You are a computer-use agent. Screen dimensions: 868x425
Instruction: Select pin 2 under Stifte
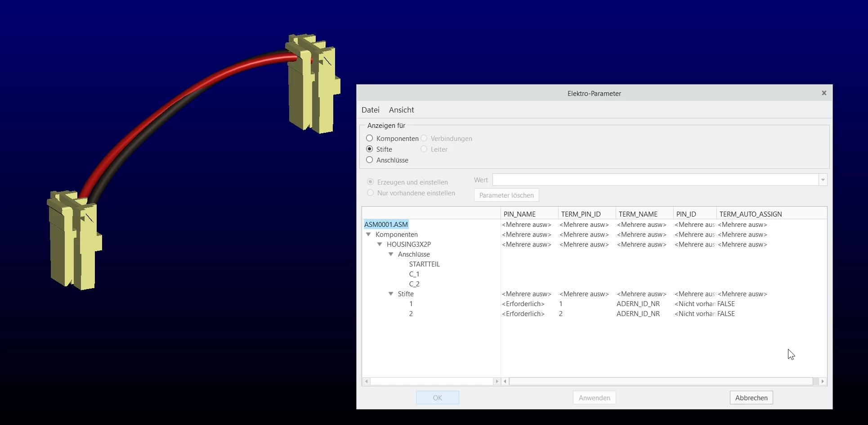click(x=411, y=314)
